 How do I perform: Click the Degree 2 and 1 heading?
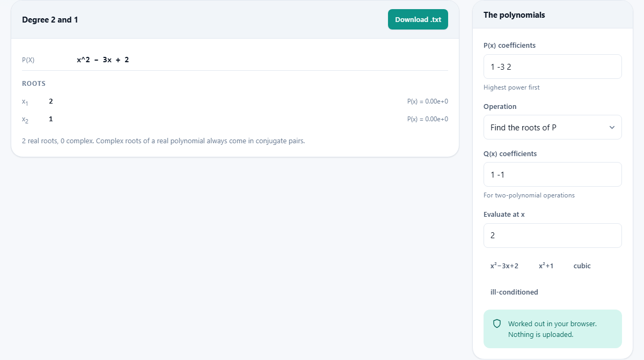(x=50, y=20)
